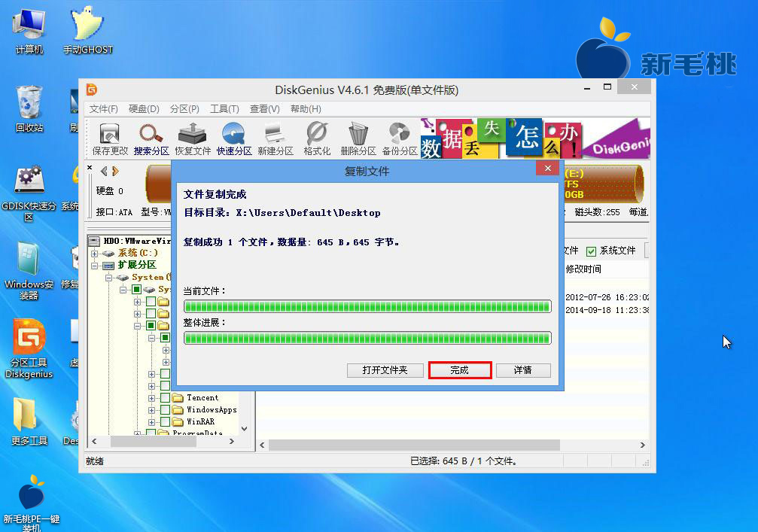This screenshot has height=532, width=758.
Task: Click the 删除分区 delete partition trash icon
Action: [358, 138]
